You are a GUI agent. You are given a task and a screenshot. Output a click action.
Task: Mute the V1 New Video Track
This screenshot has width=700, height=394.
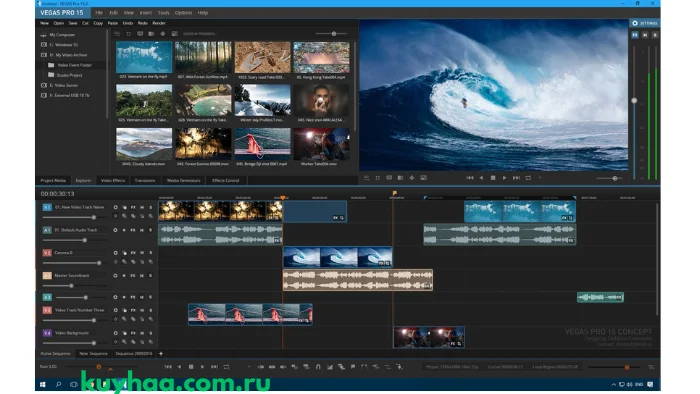(x=142, y=207)
